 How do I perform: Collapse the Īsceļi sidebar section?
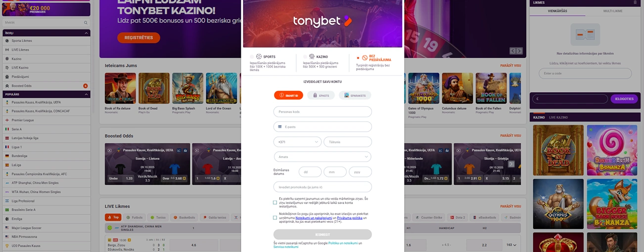click(87, 33)
